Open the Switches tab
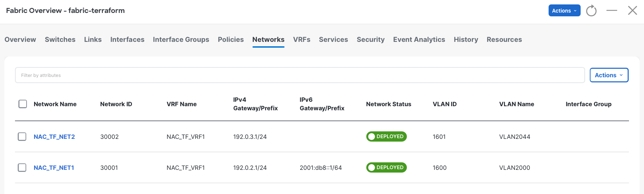Screen dimensions: 644x194 coord(60,39)
